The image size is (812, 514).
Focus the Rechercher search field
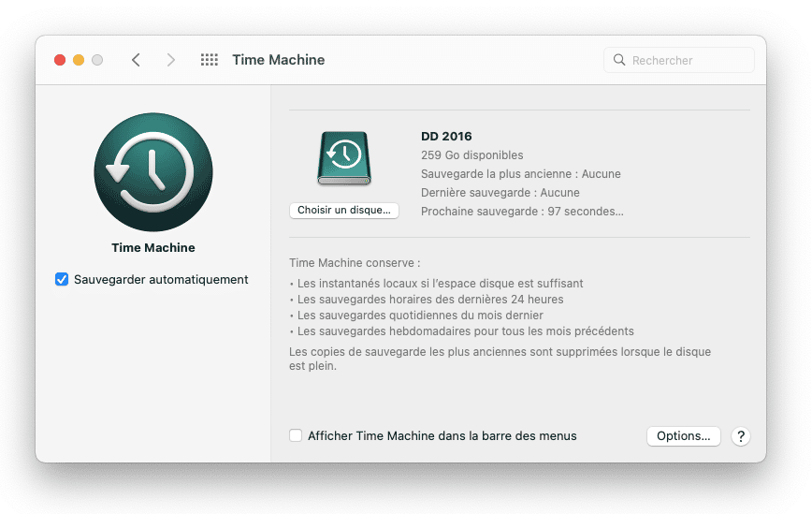tap(678, 60)
